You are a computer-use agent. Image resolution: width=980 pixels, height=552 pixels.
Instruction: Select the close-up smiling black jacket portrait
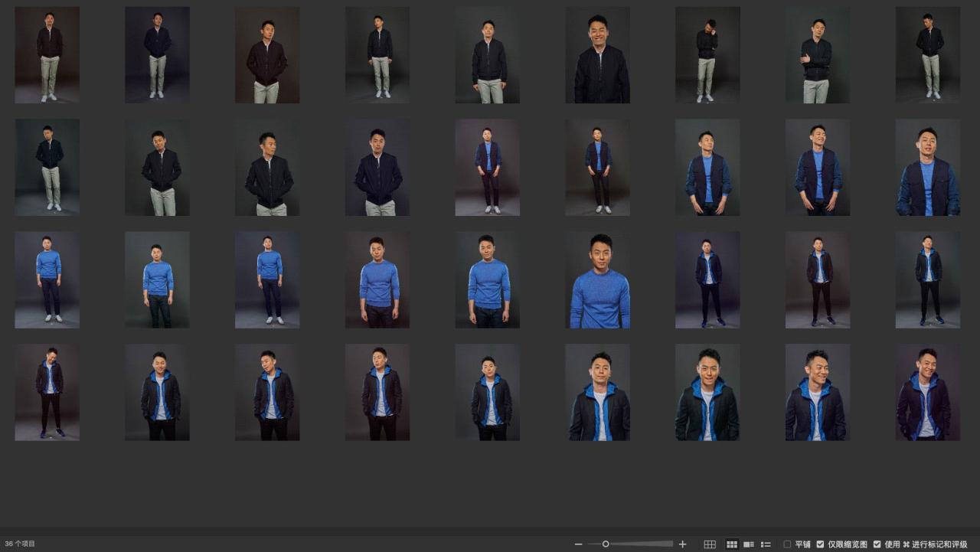[597, 55]
